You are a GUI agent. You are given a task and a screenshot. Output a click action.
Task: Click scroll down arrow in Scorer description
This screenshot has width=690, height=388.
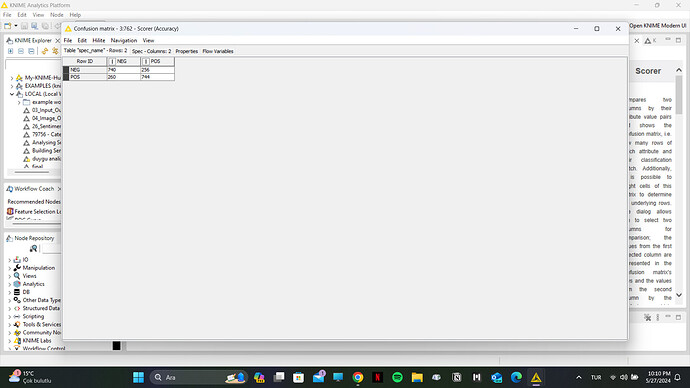679,295
